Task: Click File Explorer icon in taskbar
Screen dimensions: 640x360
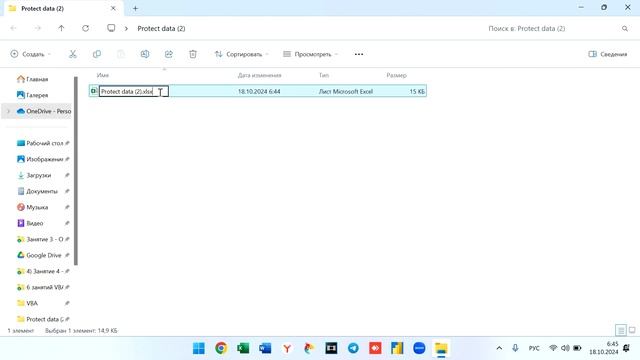Action: click(x=441, y=348)
